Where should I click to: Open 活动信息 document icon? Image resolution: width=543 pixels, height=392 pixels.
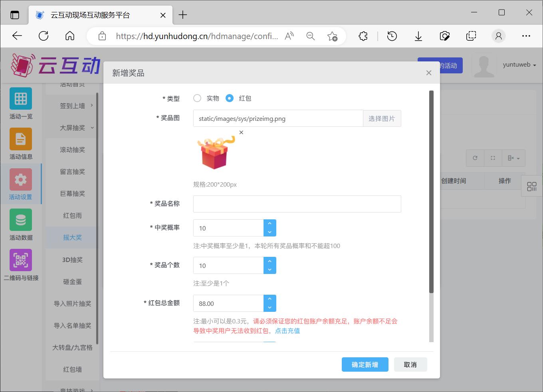[x=21, y=139]
